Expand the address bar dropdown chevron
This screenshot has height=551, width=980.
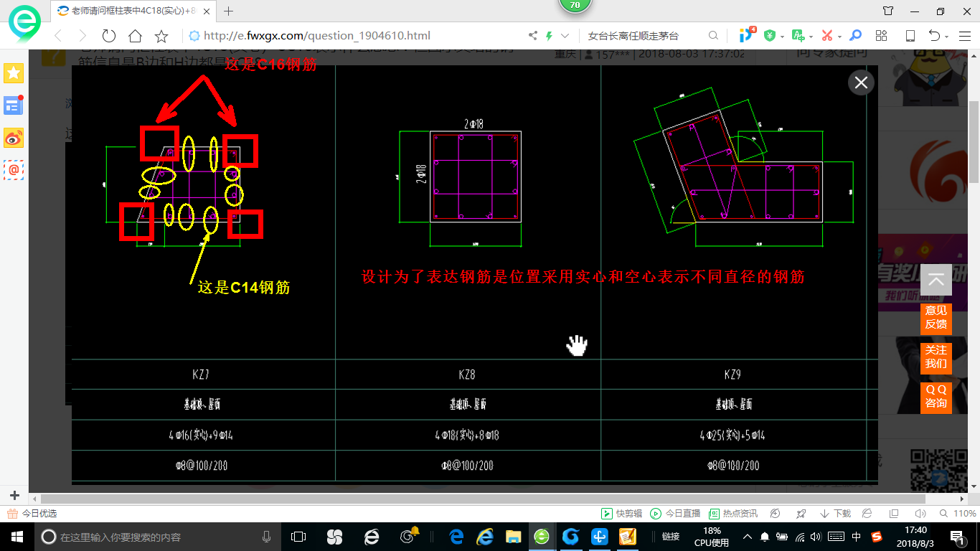click(565, 36)
